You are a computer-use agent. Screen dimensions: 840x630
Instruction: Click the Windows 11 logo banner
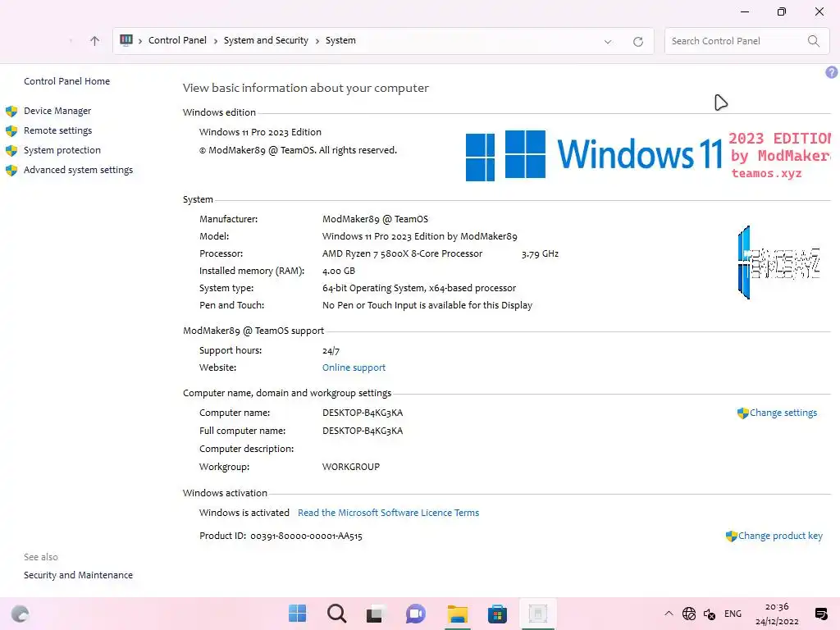coord(648,155)
